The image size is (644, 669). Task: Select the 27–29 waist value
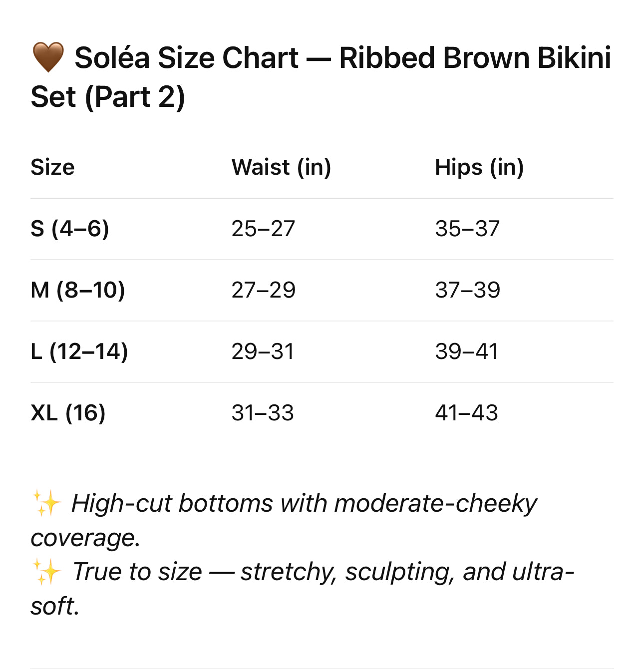263,290
